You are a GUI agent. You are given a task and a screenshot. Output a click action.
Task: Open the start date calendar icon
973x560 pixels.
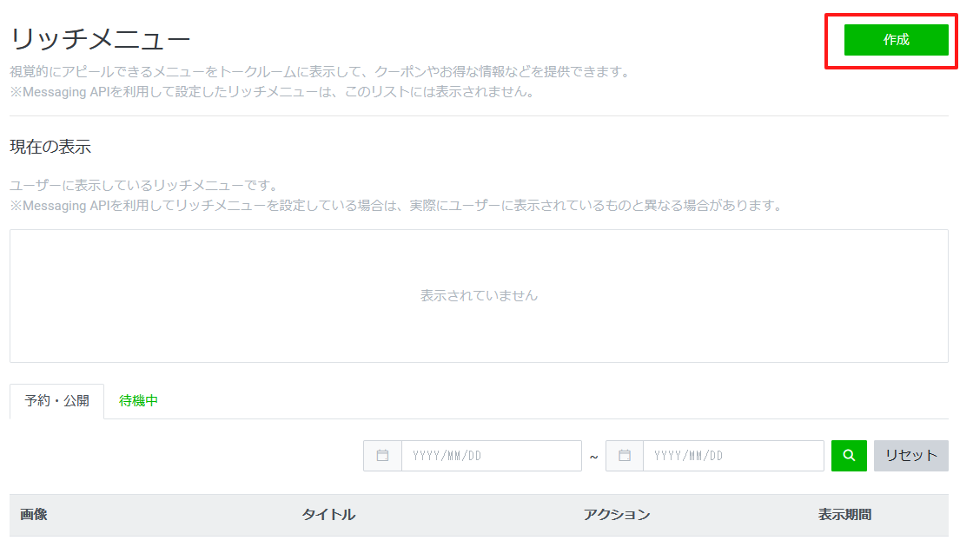point(382,456)
